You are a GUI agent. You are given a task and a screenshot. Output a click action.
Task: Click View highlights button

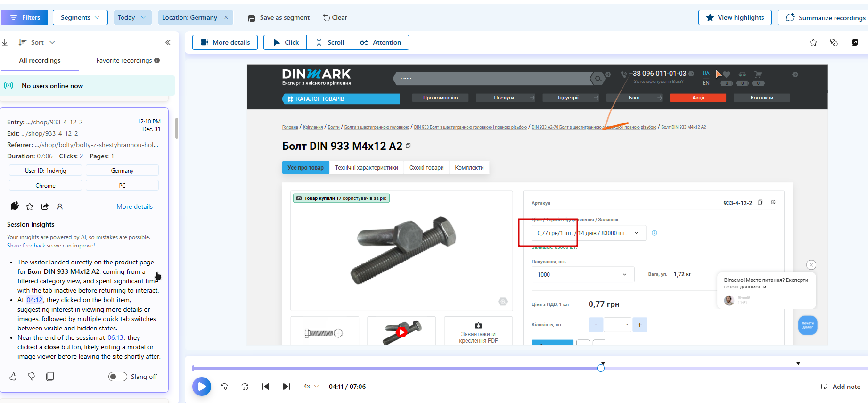tap(735, 17)
